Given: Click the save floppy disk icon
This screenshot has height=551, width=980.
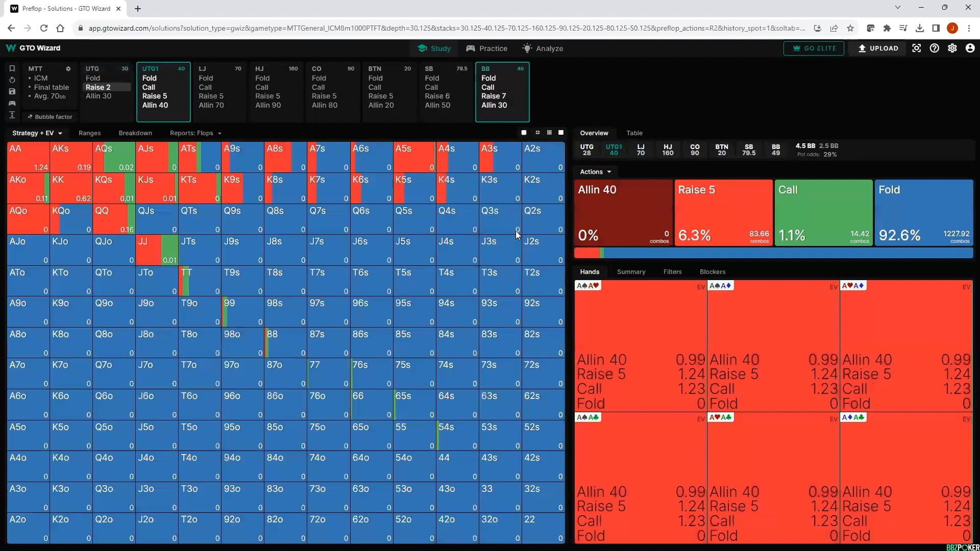Looking at the screenshot, I should 12,92.
